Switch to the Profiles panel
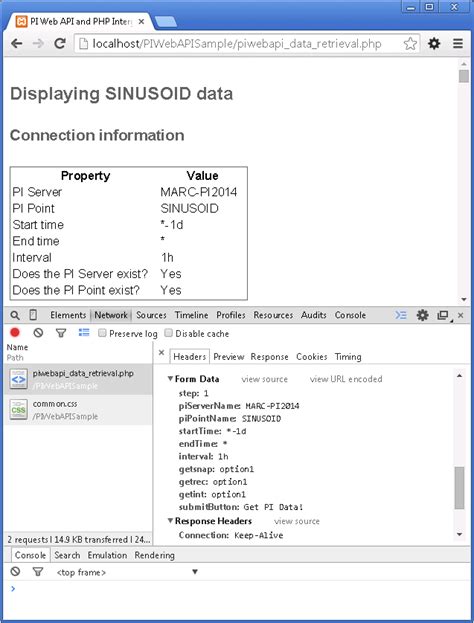474x623 pixels. [231, 315]
